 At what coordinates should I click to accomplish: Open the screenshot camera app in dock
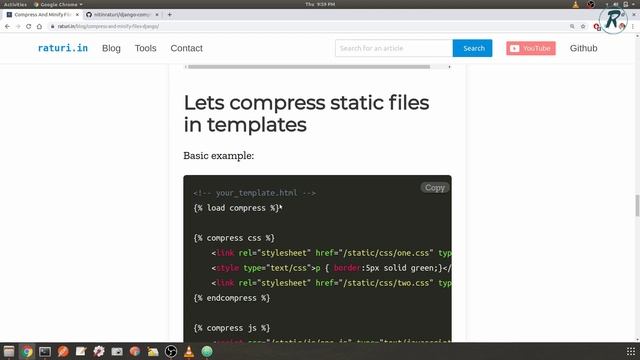(117, 351)
